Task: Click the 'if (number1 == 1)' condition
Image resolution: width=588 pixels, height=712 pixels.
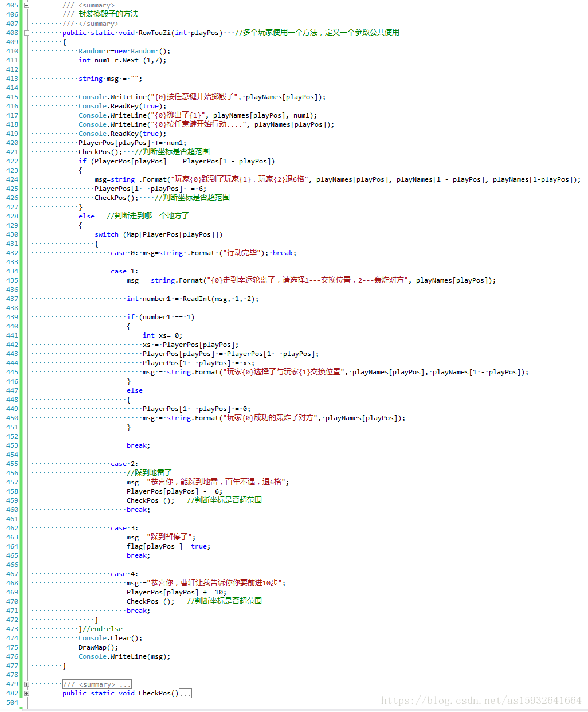Action: coord(160,317)
